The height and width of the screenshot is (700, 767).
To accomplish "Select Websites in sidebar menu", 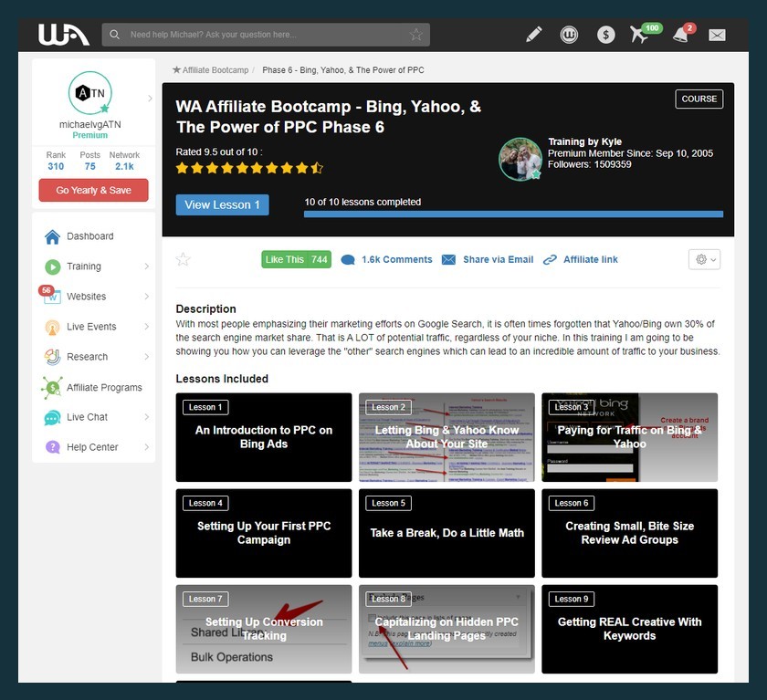I will (x=86, y=297).
